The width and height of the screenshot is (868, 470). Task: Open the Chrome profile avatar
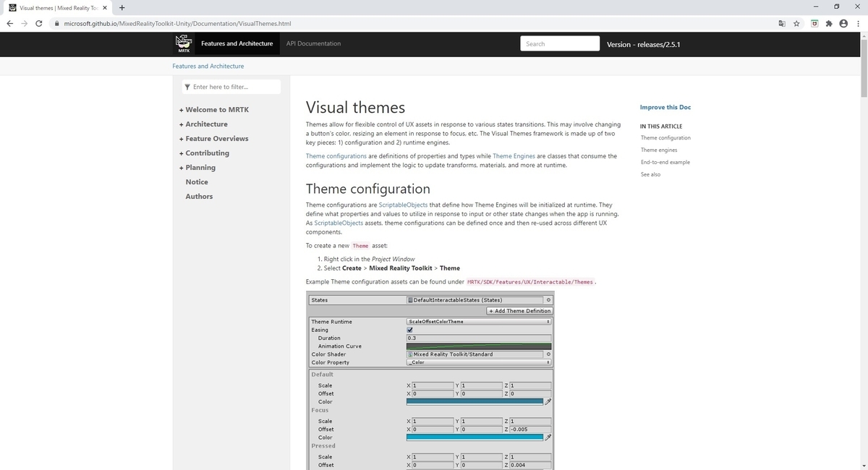coord(843,23)
